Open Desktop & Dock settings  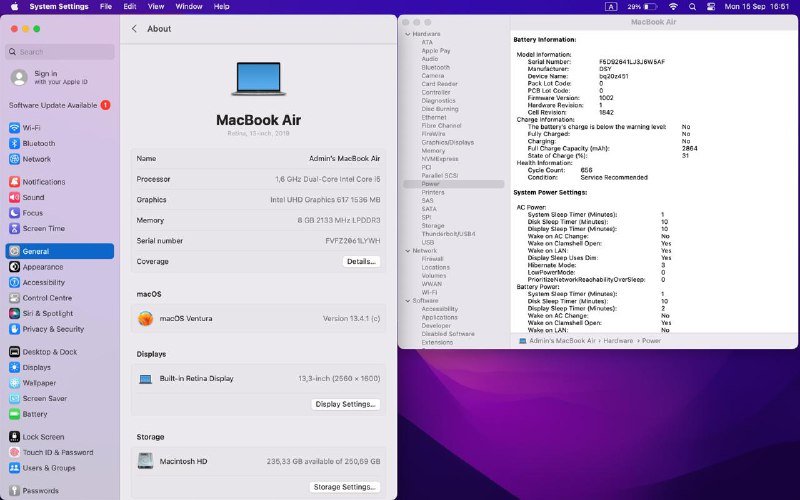pyautogui.click(x=43, y=352)
